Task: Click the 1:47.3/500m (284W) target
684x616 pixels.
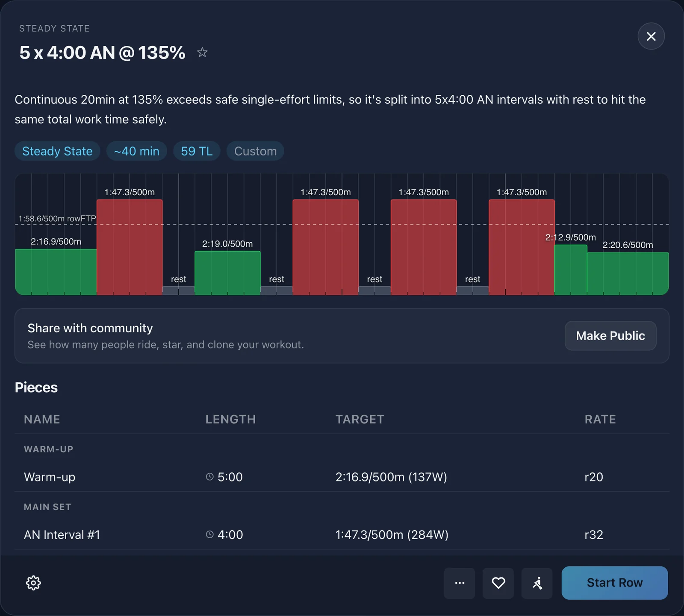Action: point(392,534)
